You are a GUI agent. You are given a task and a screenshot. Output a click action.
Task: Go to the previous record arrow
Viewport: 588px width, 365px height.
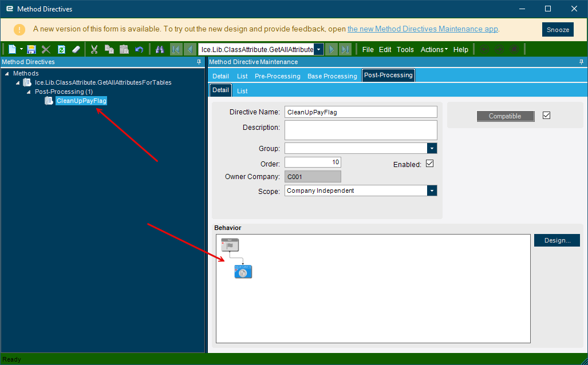pos(190,49)
